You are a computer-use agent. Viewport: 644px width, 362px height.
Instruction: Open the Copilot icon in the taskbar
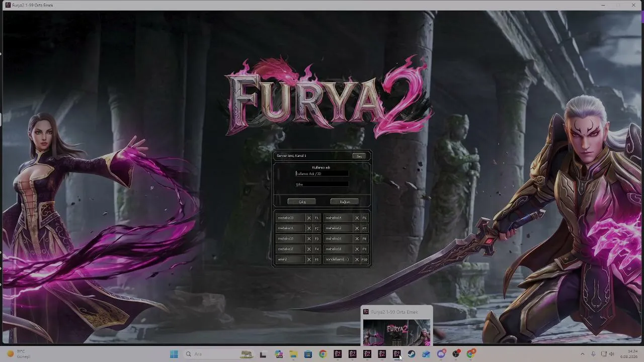(279, 354)
